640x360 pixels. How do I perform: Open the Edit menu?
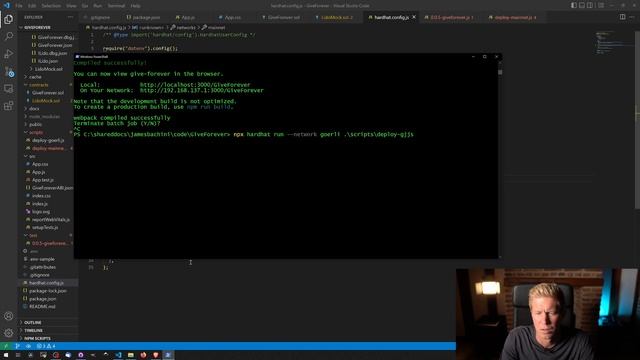click(x=32, y=6)
